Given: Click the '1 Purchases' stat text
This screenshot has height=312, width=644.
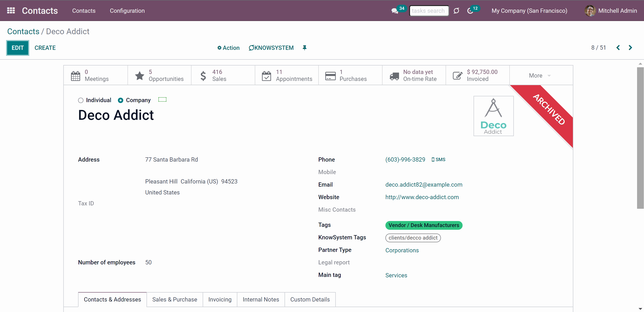Looking at the screenshot, I should [x=353, y=76].
